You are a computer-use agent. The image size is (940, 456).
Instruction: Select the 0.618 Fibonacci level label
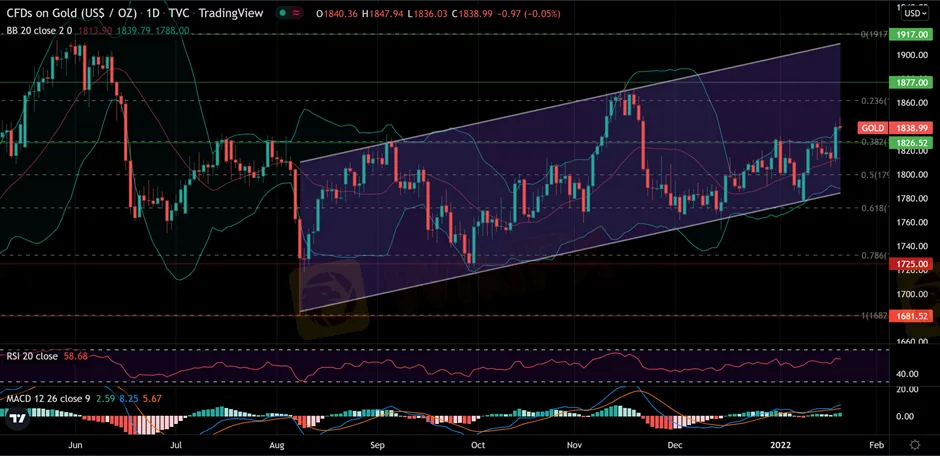tap(874, 208)
